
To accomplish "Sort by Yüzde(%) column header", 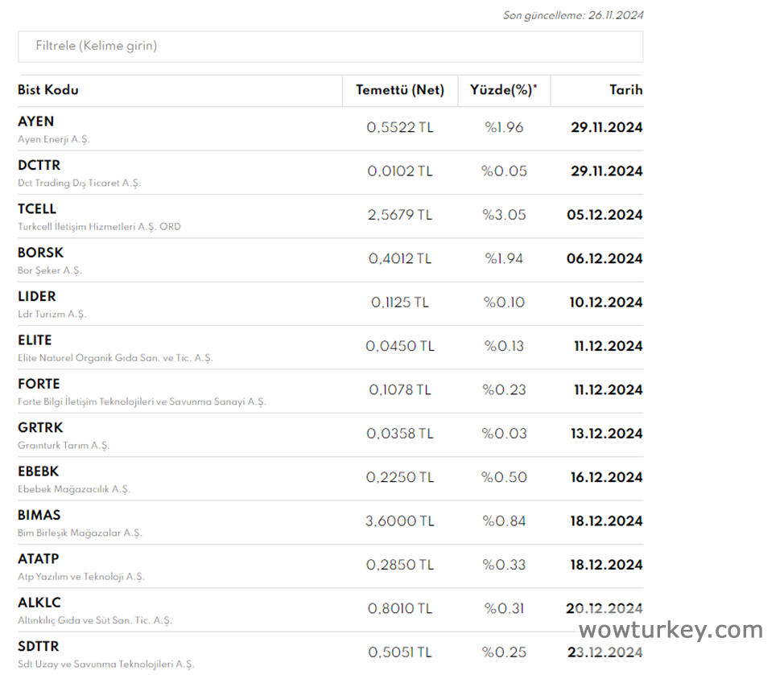I will (503, 90).
